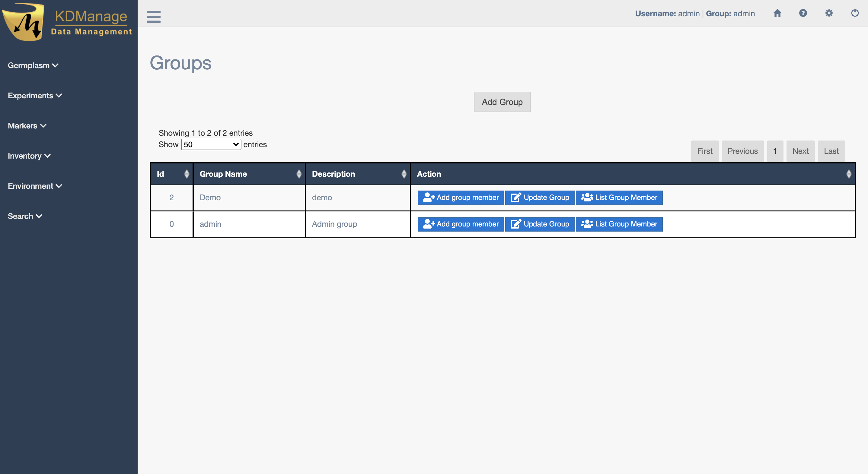List Group Member for Demo group
Image resolution: width=868 pixels, height=474 pixels.
coord(619,197)
